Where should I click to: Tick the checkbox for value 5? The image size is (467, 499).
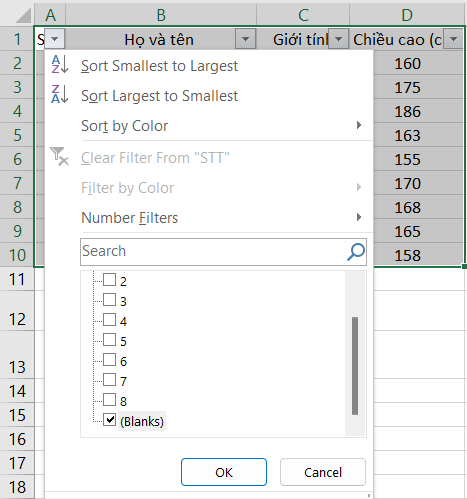pos(110,340)
